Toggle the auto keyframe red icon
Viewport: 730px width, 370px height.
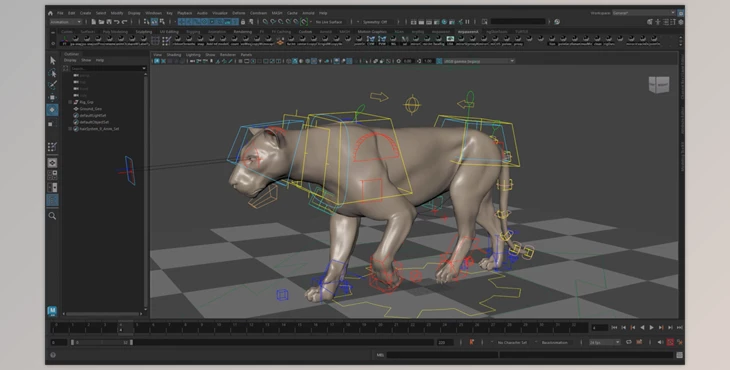pos(670,343)
